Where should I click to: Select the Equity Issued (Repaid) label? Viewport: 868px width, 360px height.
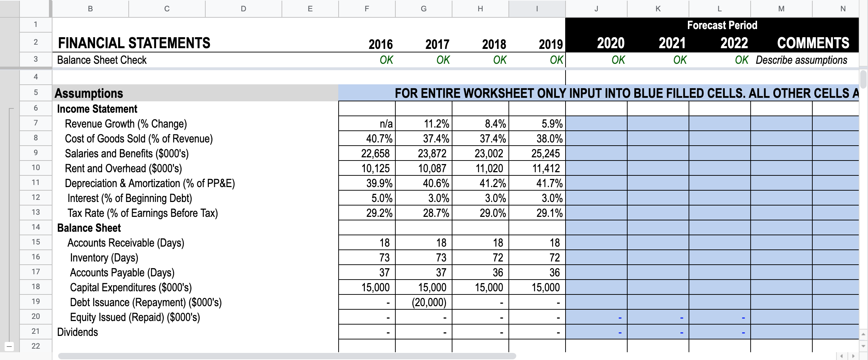tap(135, 317)
